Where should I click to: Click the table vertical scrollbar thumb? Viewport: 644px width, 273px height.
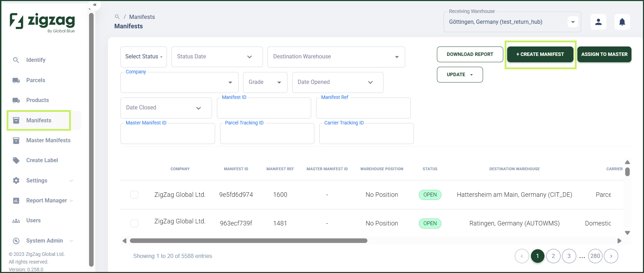627,172
